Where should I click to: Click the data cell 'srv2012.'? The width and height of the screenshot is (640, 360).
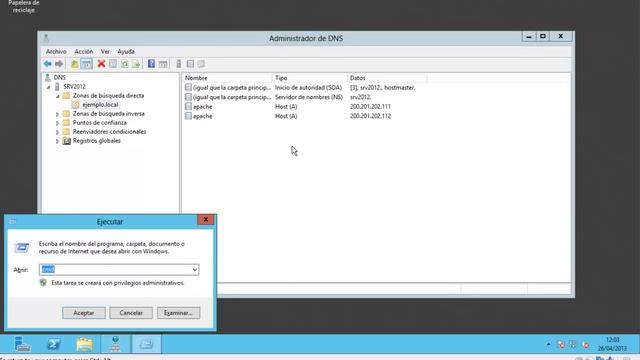[360, 97]
